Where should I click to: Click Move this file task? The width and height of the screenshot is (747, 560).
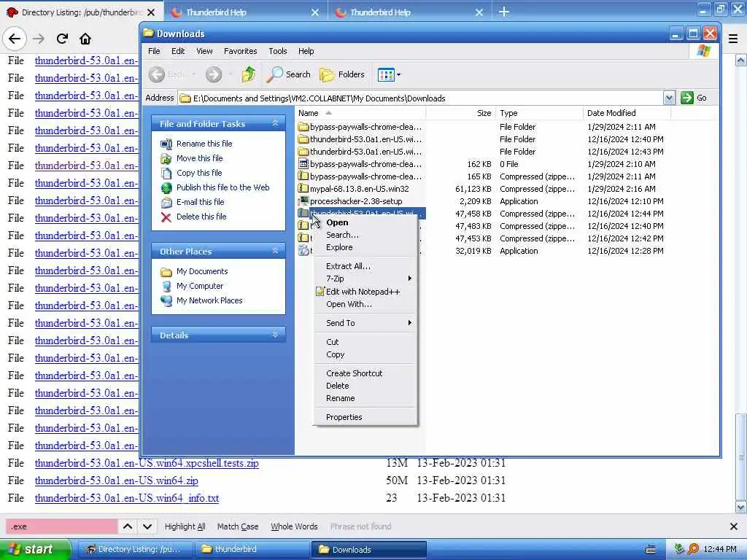click(x=200, y=158)
